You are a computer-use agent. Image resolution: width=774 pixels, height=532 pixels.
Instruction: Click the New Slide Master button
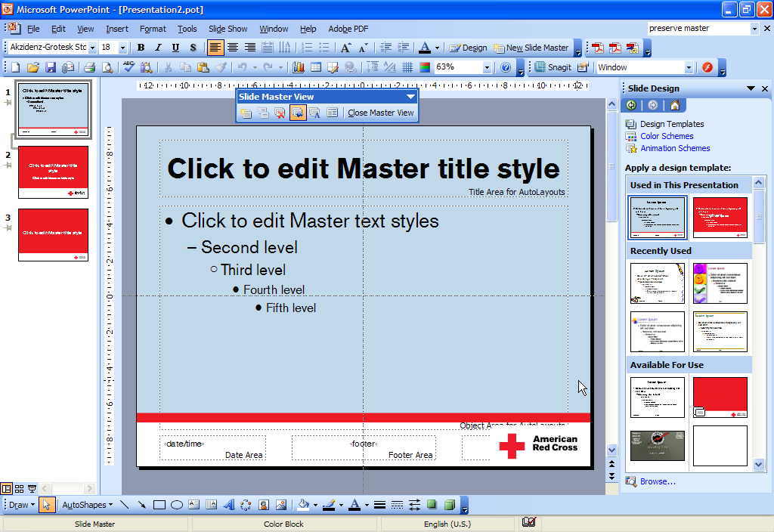click(531, 48)
